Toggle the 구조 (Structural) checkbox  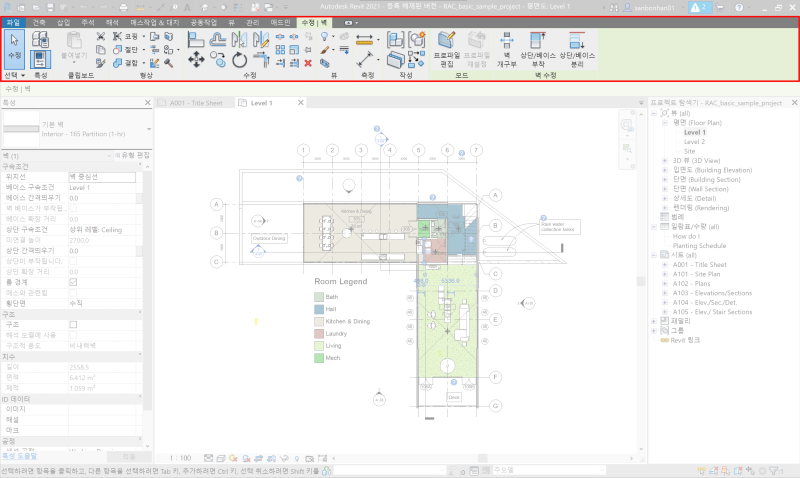(x=73, y=324)
